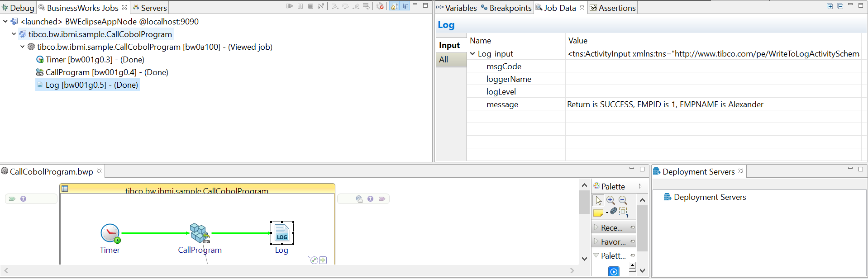Pin the Favorites drawer open

[x=633, y=241]
